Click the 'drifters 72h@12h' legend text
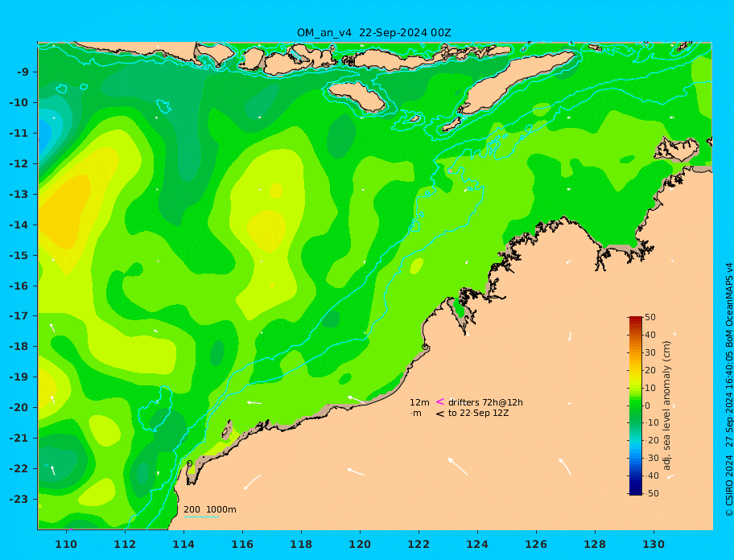The image size is (734, 560). (485, 402)
